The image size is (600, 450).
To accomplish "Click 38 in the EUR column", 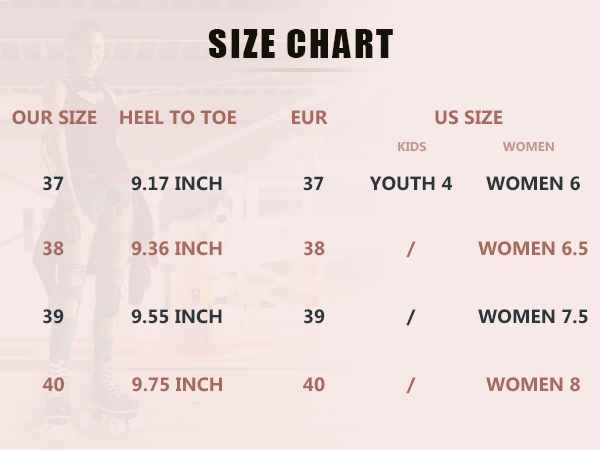I will tap(314, 249).
